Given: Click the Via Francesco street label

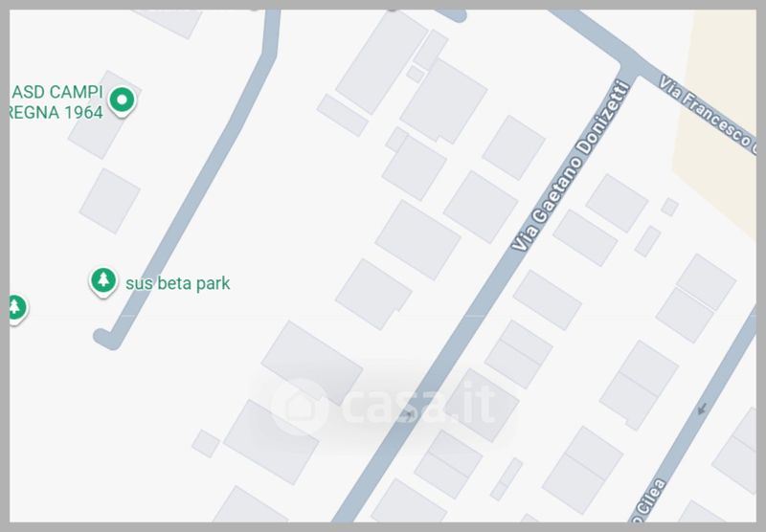Looking at the screenshot, I should (x=708, y=115).
